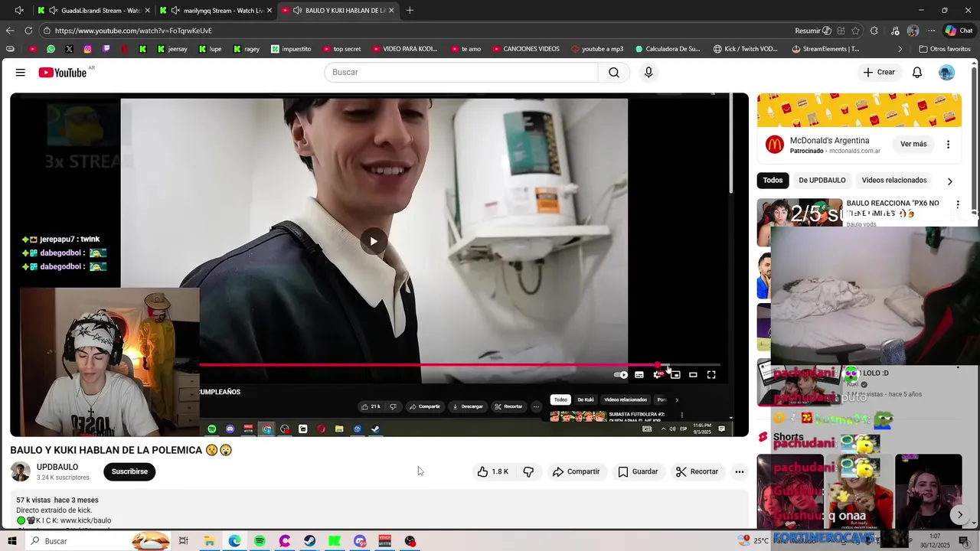Open the browser extensions puzzle icon
980x551 pixels.
pos(874,31)
